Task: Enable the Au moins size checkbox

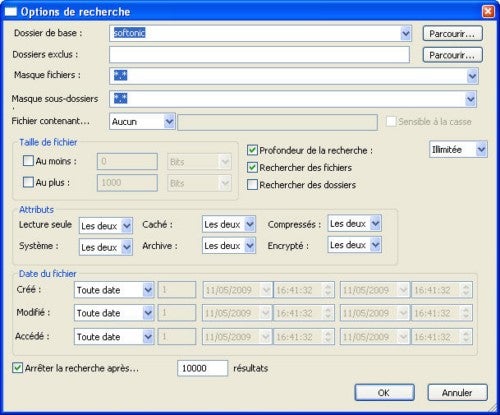Action: coord(28,161)
